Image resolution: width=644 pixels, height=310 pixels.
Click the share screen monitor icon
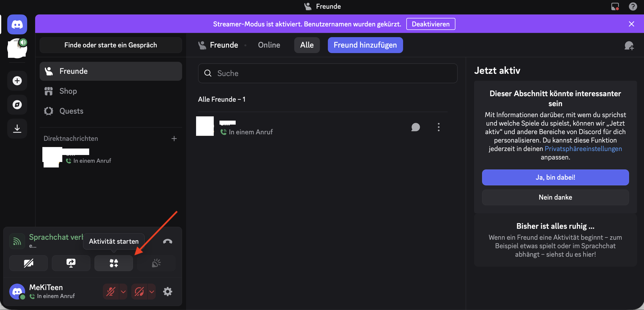tap(71, 263)
